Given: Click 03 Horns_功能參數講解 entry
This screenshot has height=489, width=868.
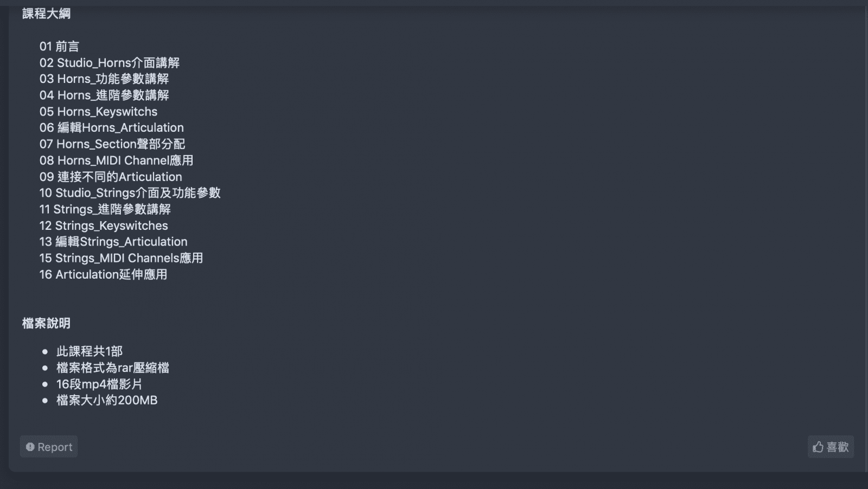Looking at the screenshot, I should coord(104,79).
